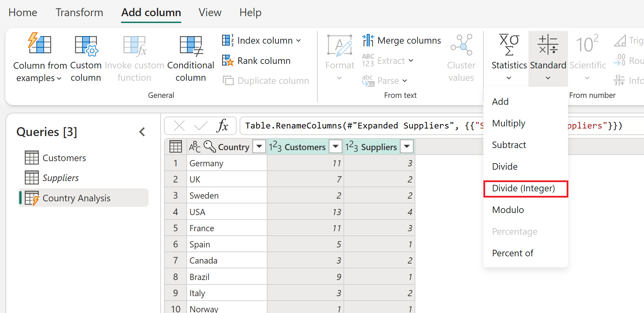
Task: Switch to the Transform tab
Action: pos(79,12)
